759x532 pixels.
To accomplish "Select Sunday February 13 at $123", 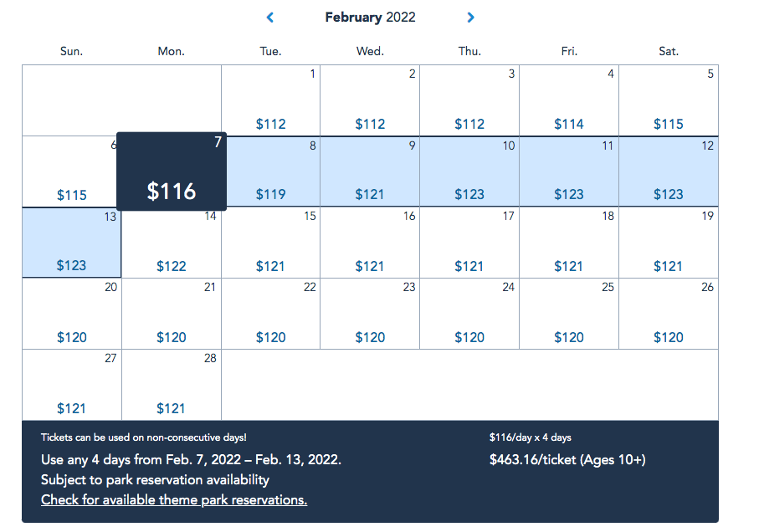I will (71, 243).
